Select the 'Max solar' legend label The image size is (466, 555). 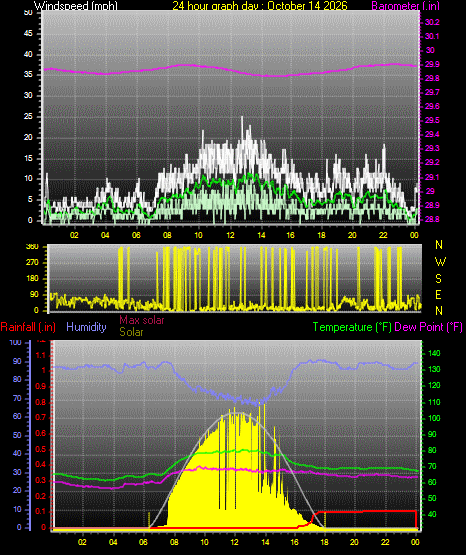(x=142, y=320)
